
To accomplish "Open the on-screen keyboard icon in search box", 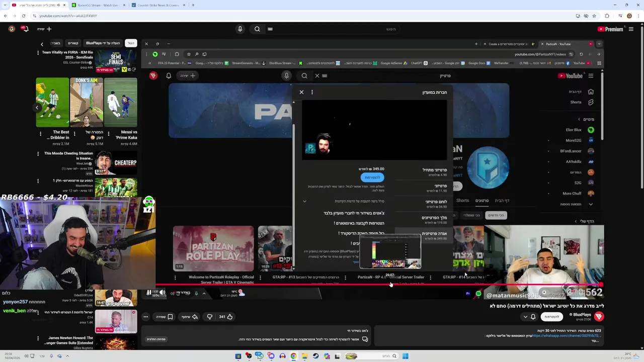I will [270, 29].
